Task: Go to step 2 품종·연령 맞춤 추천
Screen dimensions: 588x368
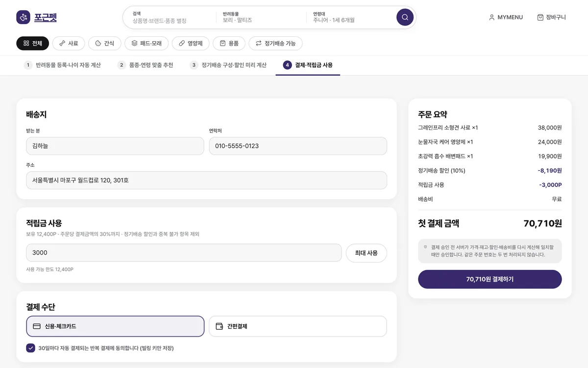Action: pos(145,65)
